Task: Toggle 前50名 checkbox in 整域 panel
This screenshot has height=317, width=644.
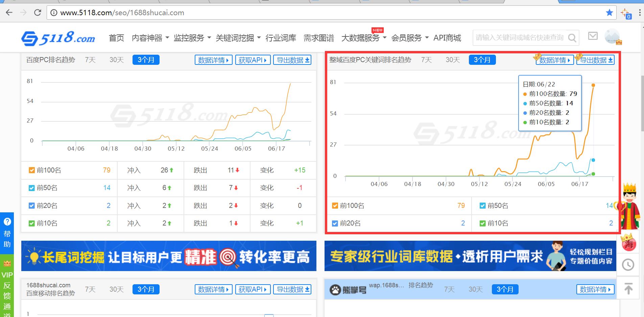Action: point(483,206)
